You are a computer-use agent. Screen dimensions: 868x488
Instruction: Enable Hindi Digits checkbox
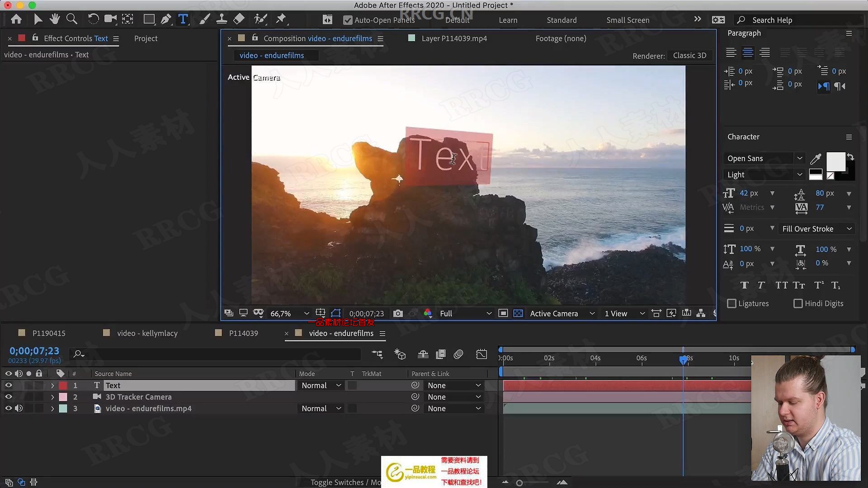(x=797, y=303)
